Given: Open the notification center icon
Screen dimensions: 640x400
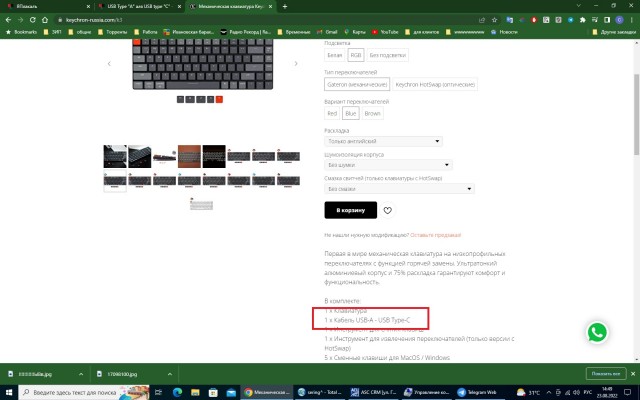Looking at the screenshot, I should [x=627, y=392].
